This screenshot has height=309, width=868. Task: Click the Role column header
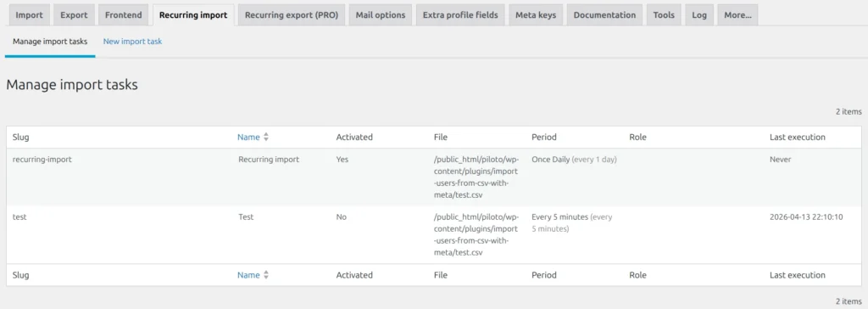[637, 137]
